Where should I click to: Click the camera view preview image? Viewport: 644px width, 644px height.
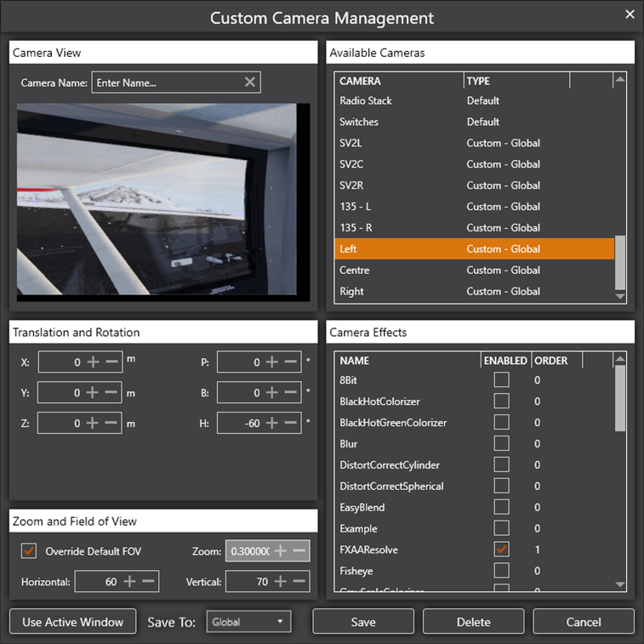point(163,202)
